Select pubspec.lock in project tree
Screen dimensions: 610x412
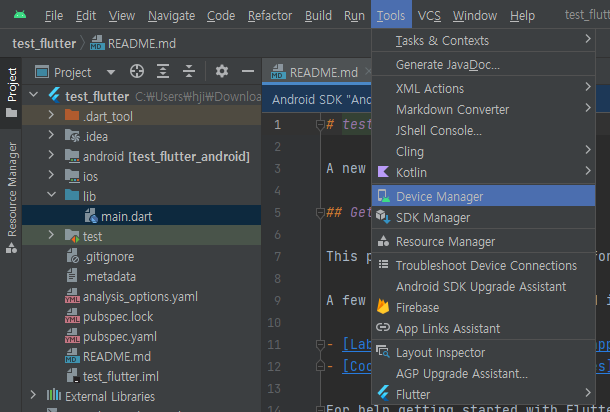coord(118,316)
